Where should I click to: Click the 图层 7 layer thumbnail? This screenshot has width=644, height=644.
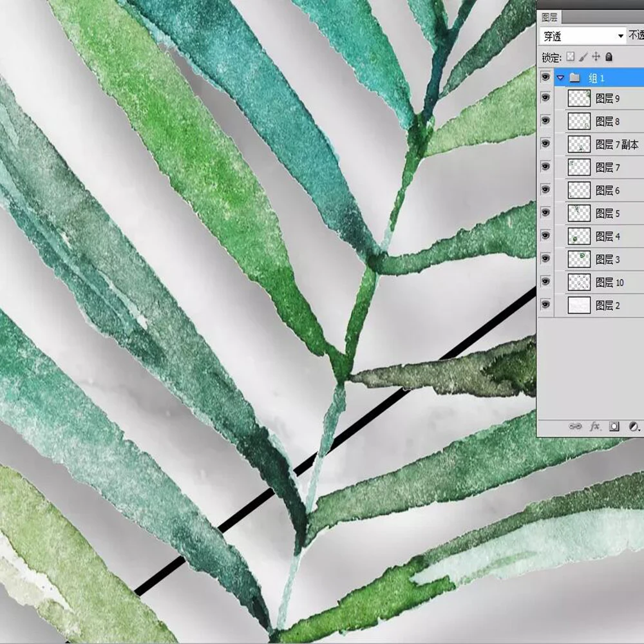579,167
